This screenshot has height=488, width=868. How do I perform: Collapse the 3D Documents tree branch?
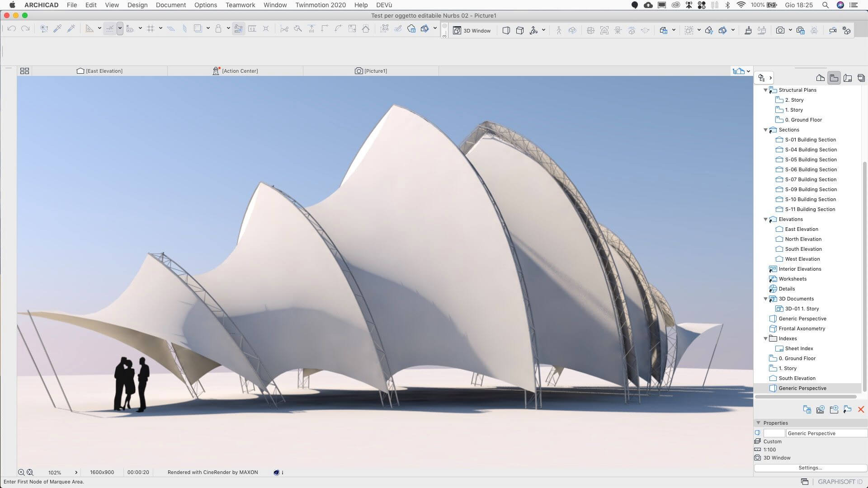point(765,299)
